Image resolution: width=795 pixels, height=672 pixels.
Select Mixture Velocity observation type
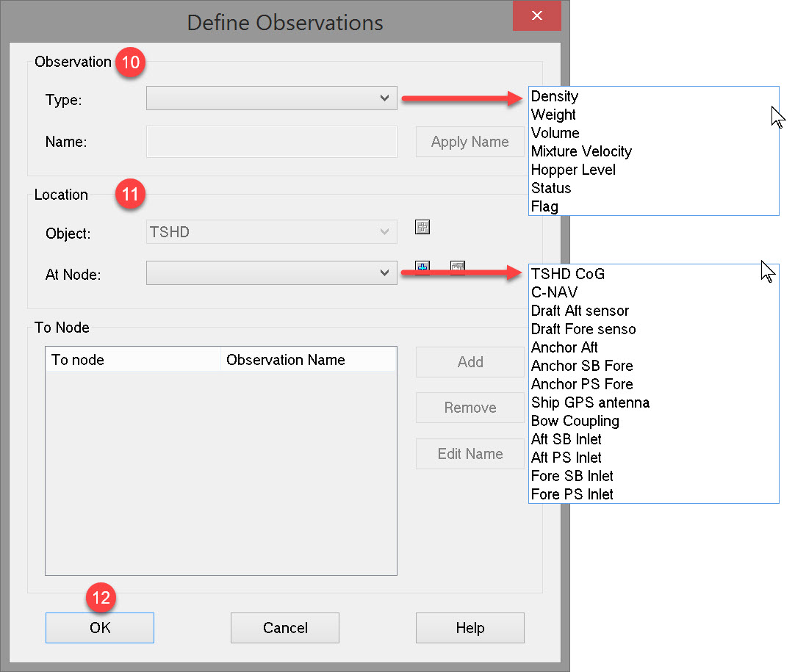click(x=581, y=151)
